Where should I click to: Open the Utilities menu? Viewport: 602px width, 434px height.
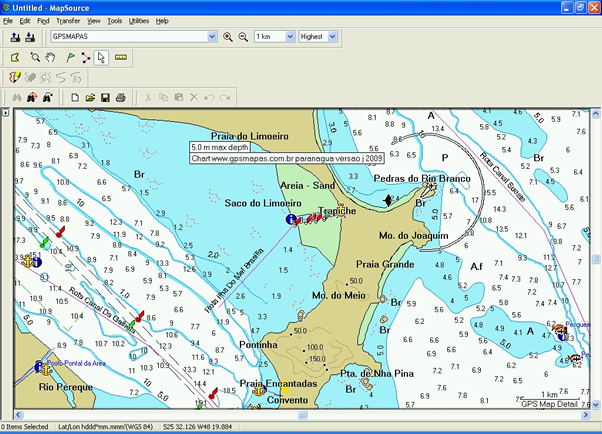click(139, 20)
